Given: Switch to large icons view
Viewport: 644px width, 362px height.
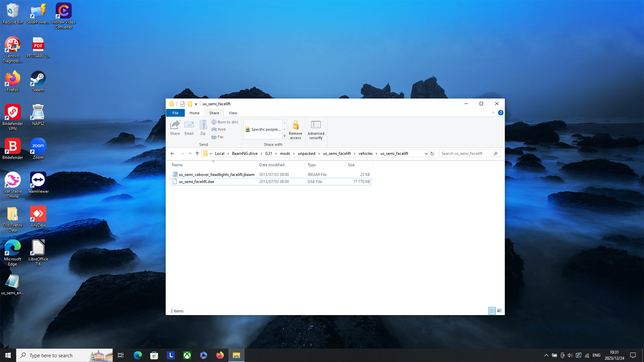Looking at the screenshot, I should click(x=499, y=311).
